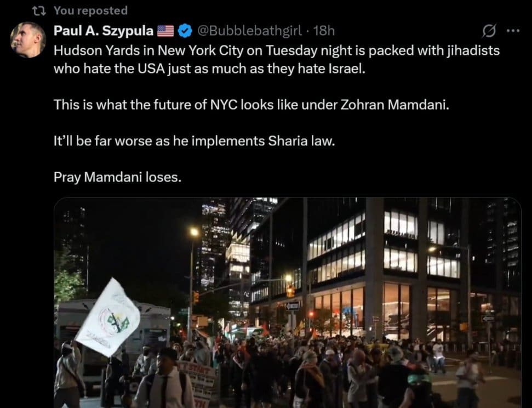Click the white flag in the video
Viewport: 532px width, 408px height.
pos(107,318)
